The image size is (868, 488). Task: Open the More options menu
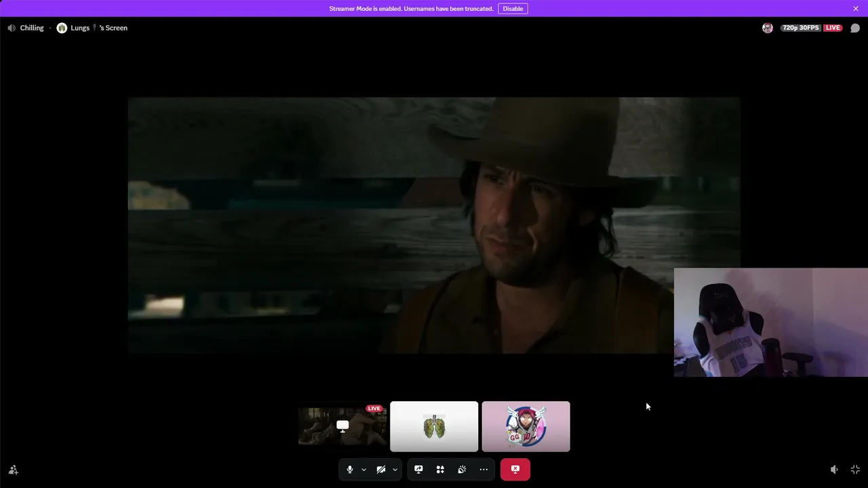click(x=484, y=469)
